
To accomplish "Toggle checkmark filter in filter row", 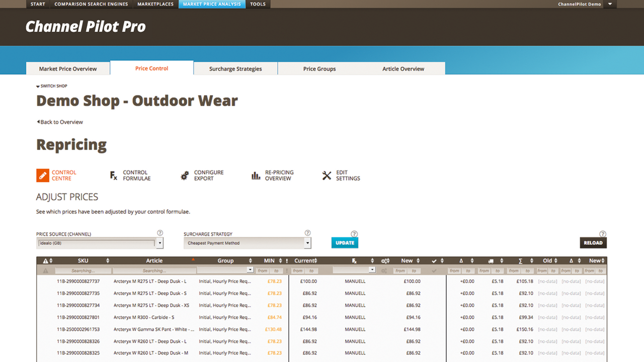I will (434, 270).
